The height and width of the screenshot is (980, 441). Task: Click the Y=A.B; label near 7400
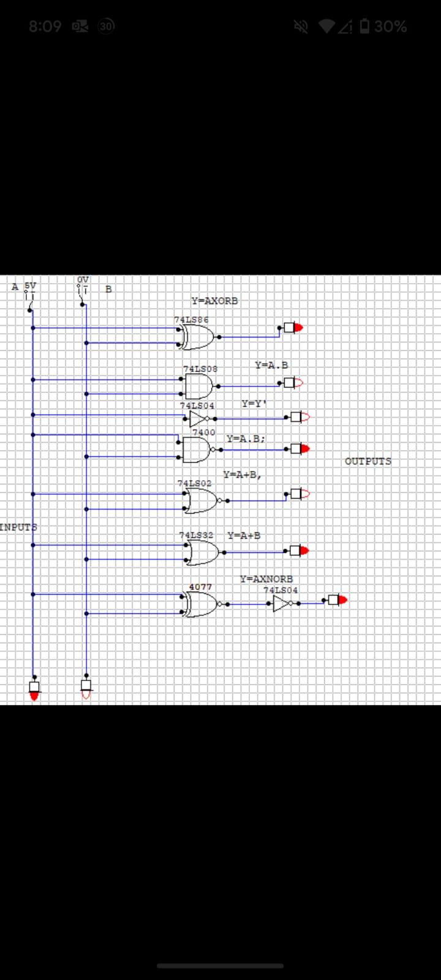point(246,439)
